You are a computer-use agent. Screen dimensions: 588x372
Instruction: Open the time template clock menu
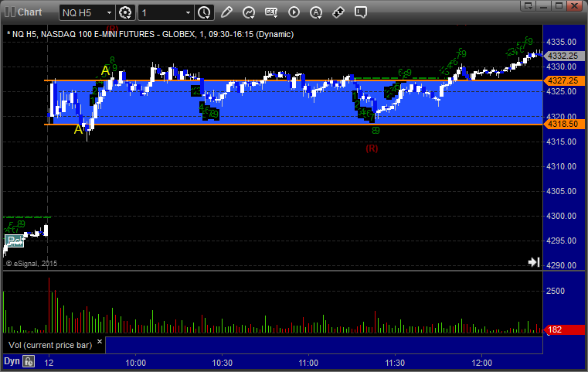click(205, 13)
